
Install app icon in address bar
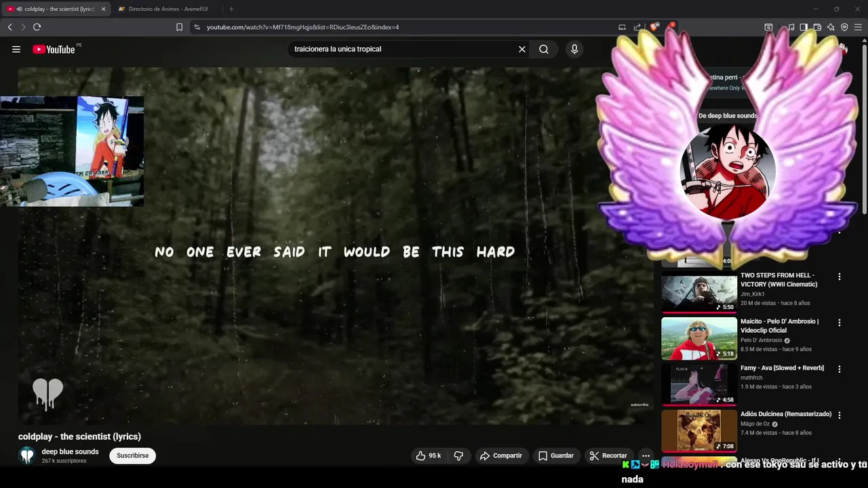(622, 27)
